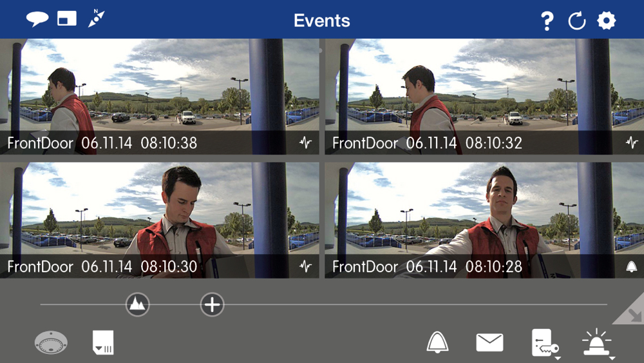Screen dimensions: 644x363
Task: Open FrontDoor event thumbnail at 08:10:38
Action: click(159, 97)
